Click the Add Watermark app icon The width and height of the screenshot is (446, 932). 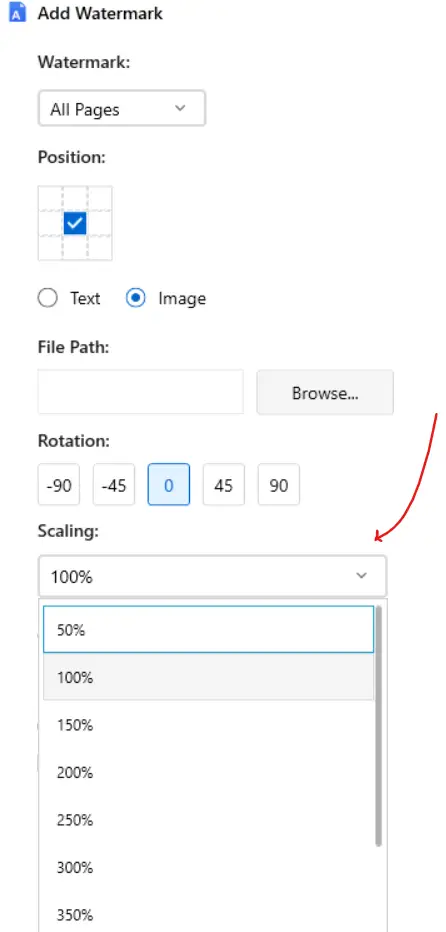click(17, 12)
